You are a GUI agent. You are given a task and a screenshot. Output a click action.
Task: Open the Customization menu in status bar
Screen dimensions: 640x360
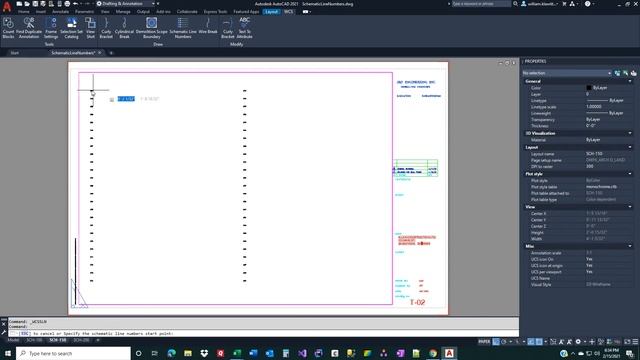[x=635, y=342]
